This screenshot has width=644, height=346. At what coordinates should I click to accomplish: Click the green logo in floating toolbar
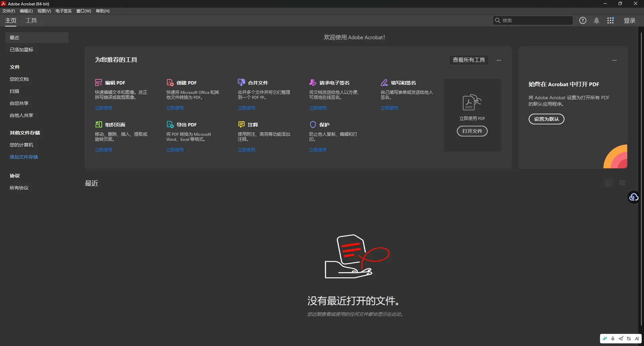pos(605,339)
